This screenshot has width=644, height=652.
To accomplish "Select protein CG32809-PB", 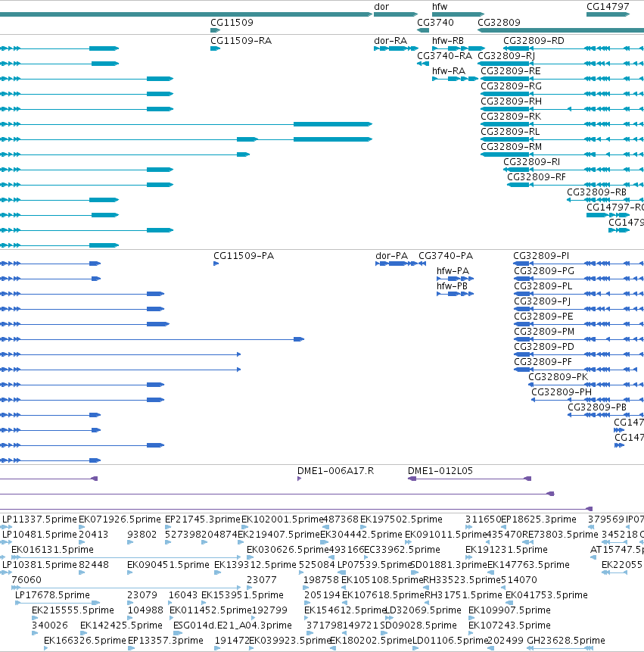I will pos(597,407).
